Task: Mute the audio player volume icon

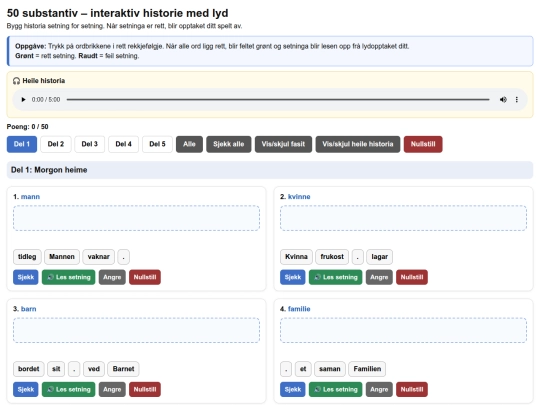Action: (503, 100)
